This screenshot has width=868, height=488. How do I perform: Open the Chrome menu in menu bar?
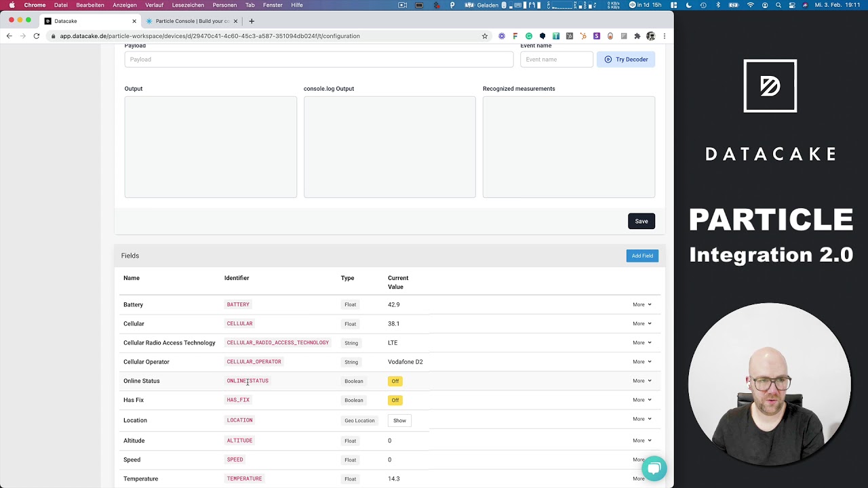35,5
